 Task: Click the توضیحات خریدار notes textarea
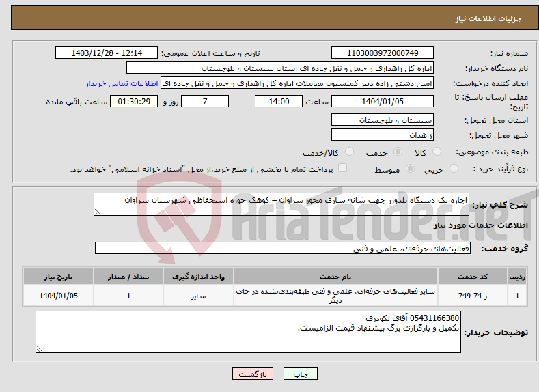(x=248, y=332)
